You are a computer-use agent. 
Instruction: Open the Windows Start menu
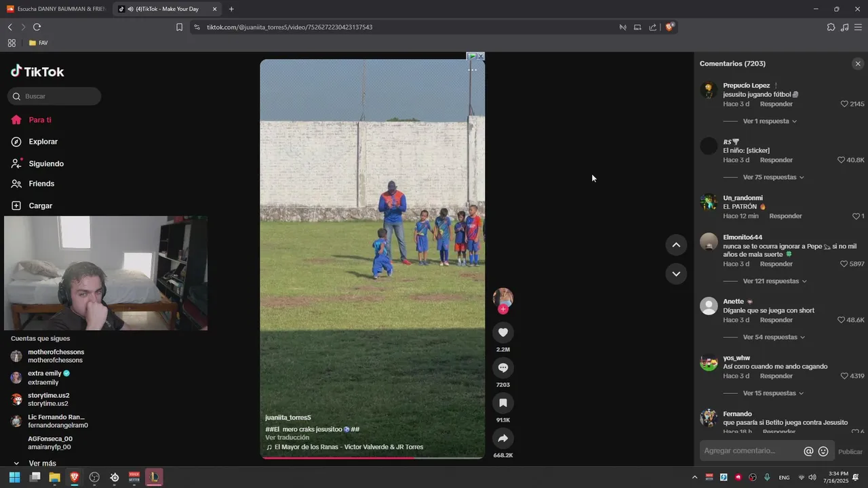click(14, 477)
